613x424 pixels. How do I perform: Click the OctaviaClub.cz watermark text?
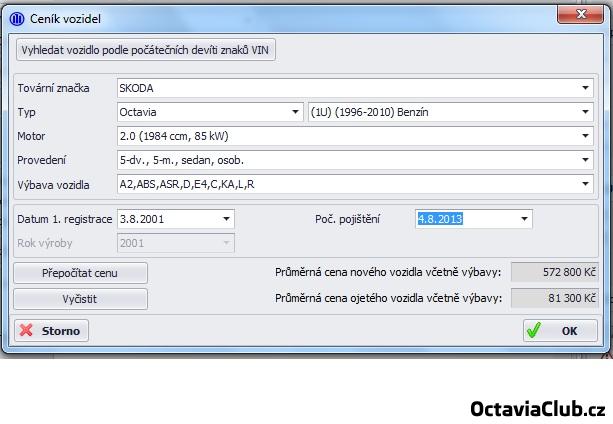(538, 408)
